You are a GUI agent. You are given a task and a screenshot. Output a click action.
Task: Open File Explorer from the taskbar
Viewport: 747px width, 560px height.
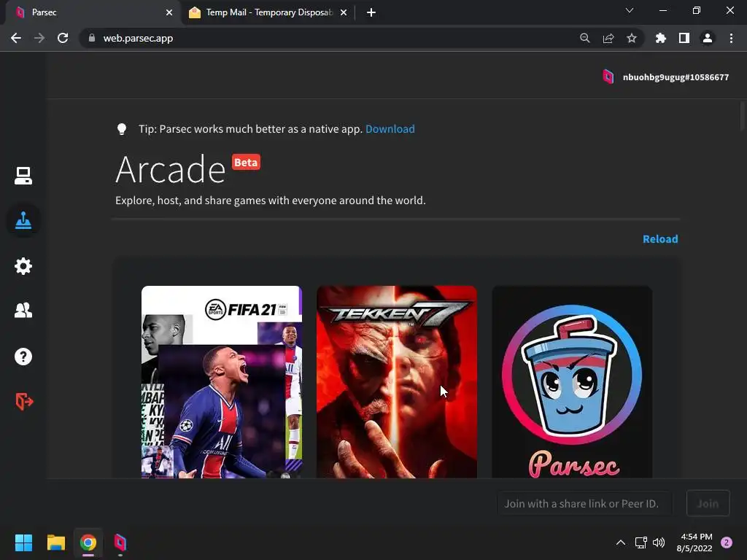(55, 542)
